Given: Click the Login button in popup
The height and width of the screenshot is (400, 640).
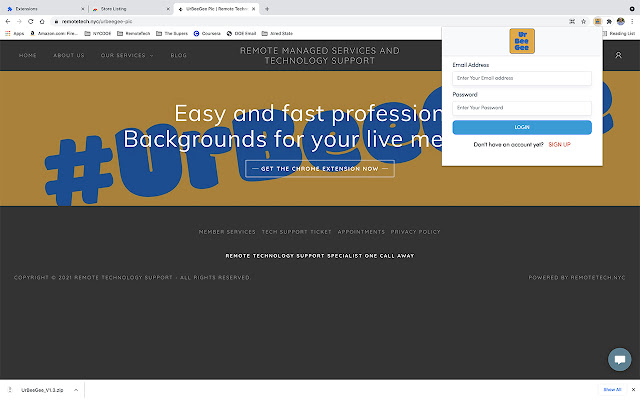Looking at the screenshot, I should tap(522, 127).
